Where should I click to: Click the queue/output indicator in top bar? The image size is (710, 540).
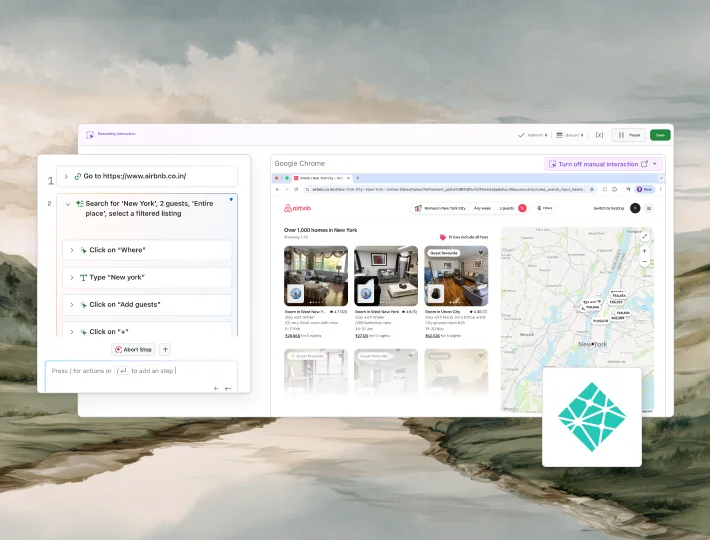570,135
